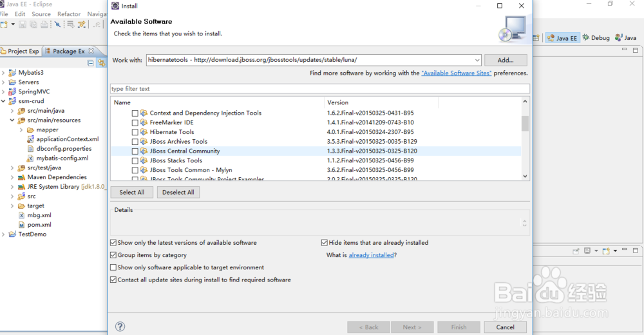Switch to the Project Explorer tab
Image resolution: width=644 pixels, height=335 pixels.
[21, 51]
